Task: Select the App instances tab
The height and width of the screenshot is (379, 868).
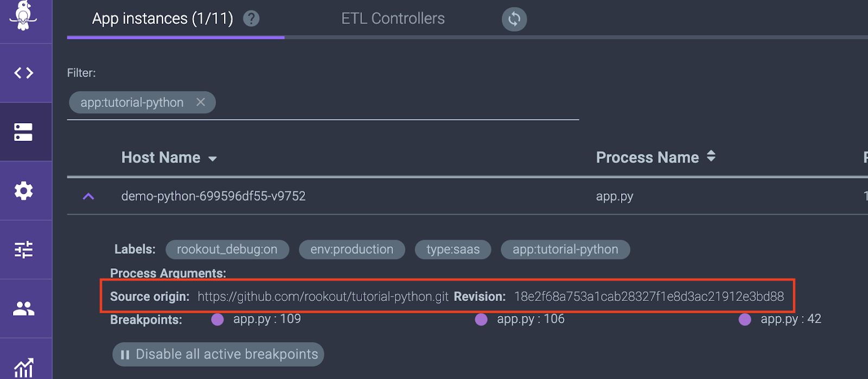Action: coord(162,18)
